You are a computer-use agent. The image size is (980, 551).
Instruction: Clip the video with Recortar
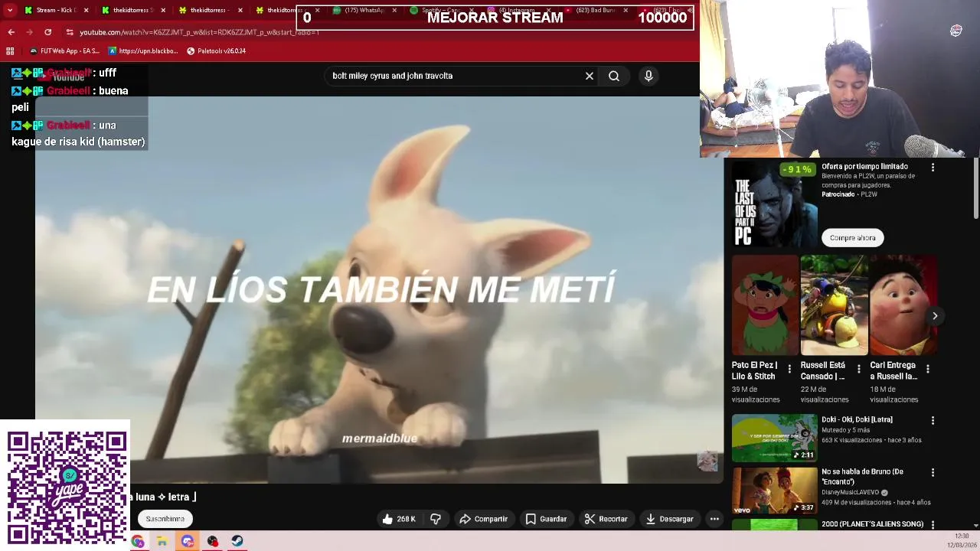pyautogui.click(x=606, y=519)
